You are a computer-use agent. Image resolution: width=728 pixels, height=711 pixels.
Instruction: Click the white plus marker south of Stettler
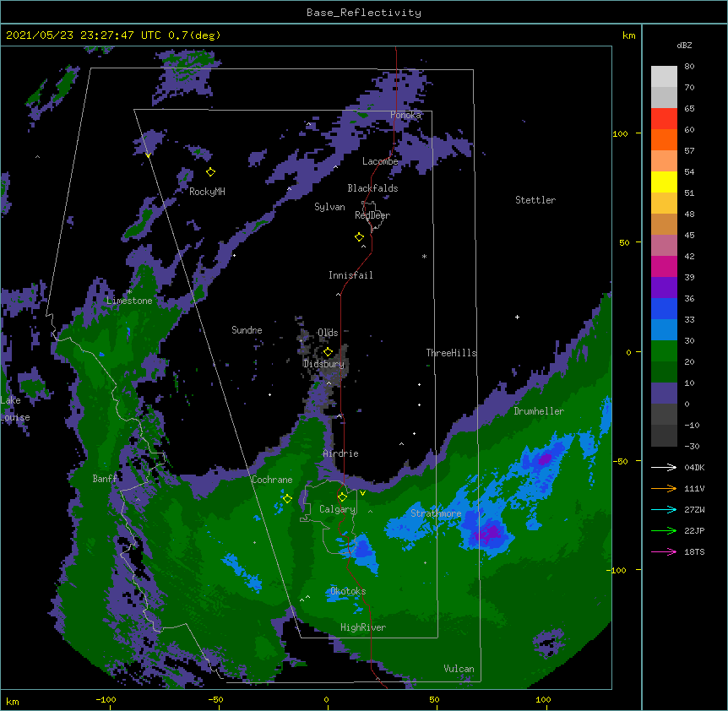point(517,317)
